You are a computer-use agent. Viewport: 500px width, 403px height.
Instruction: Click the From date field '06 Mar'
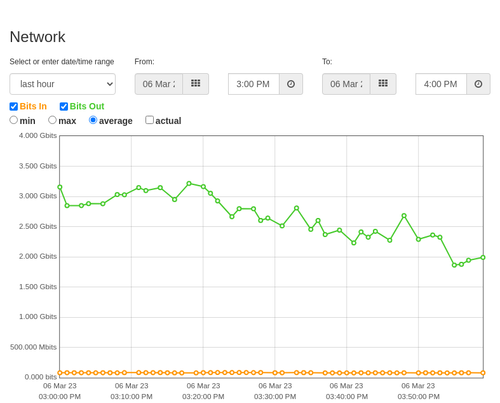159,84
